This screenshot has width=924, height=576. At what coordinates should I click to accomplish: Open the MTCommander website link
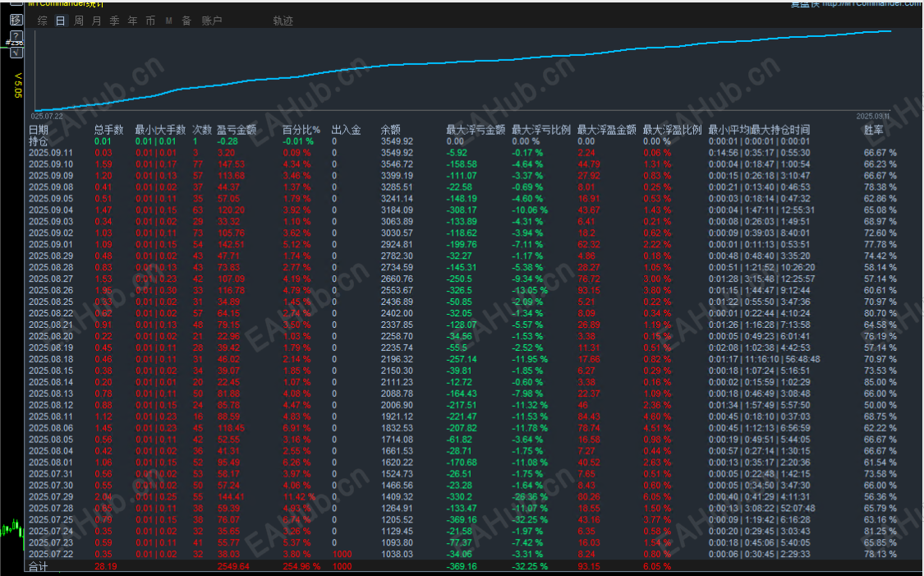click(873, 3)
